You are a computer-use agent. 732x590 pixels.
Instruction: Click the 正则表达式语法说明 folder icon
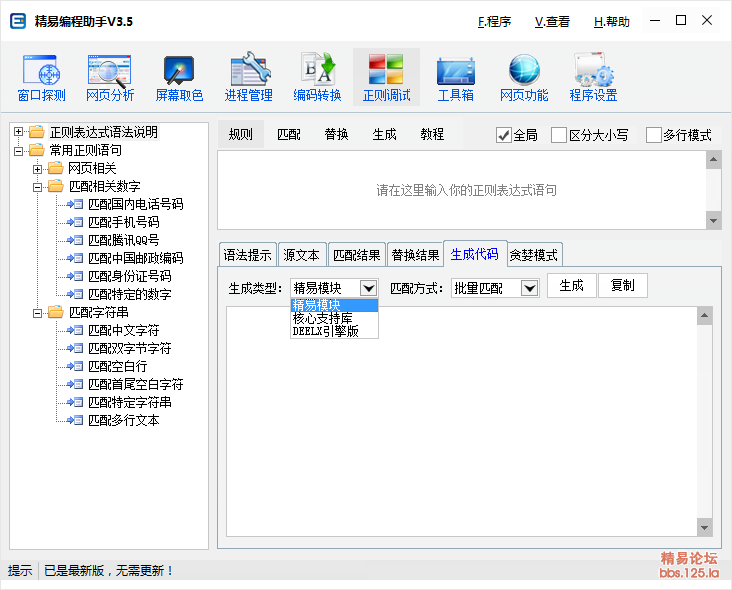pyautogui.click(x=37, y=132)
